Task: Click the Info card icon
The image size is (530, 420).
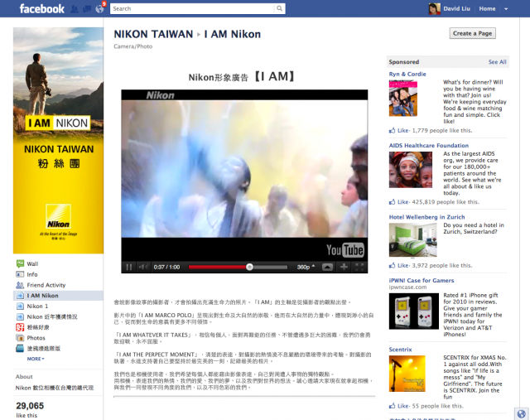Action: coord(20,274)
